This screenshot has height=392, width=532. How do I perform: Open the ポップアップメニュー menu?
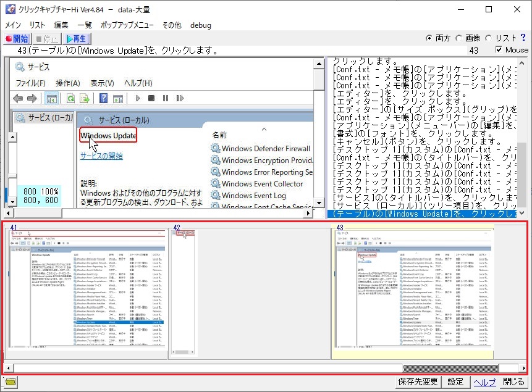(127, 25)
